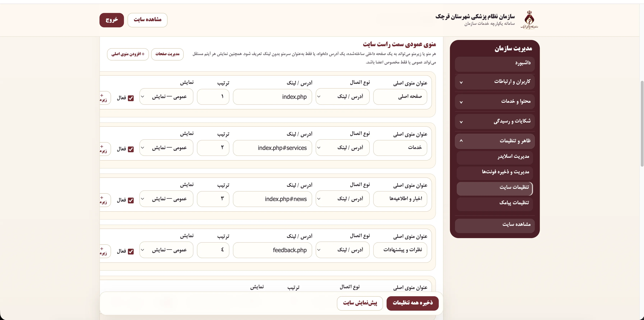Open نوع اتصال dropdown in نظرات و پیشنهادات row

[x=343, y=250]
